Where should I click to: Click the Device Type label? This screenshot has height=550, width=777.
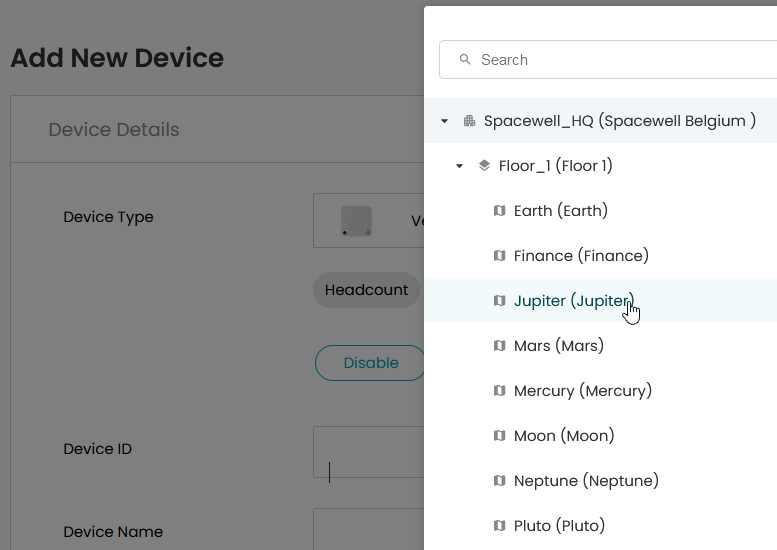tap(109, 217)
